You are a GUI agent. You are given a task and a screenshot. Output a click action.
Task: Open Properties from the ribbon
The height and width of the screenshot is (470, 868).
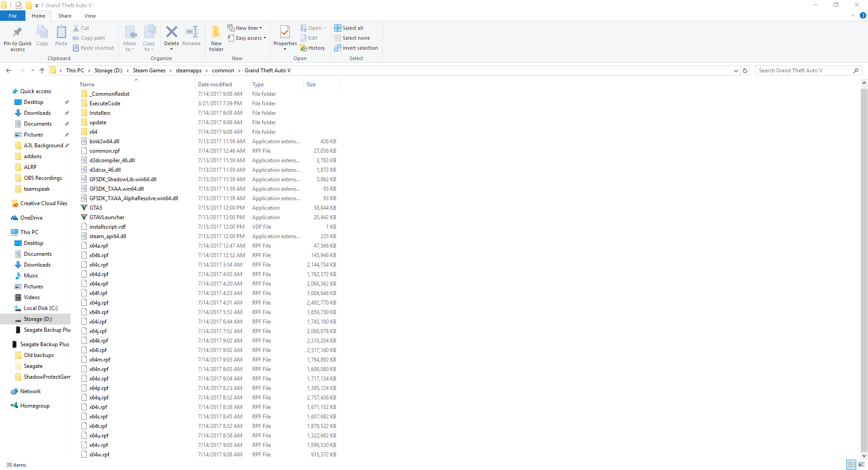coord(285,38)
